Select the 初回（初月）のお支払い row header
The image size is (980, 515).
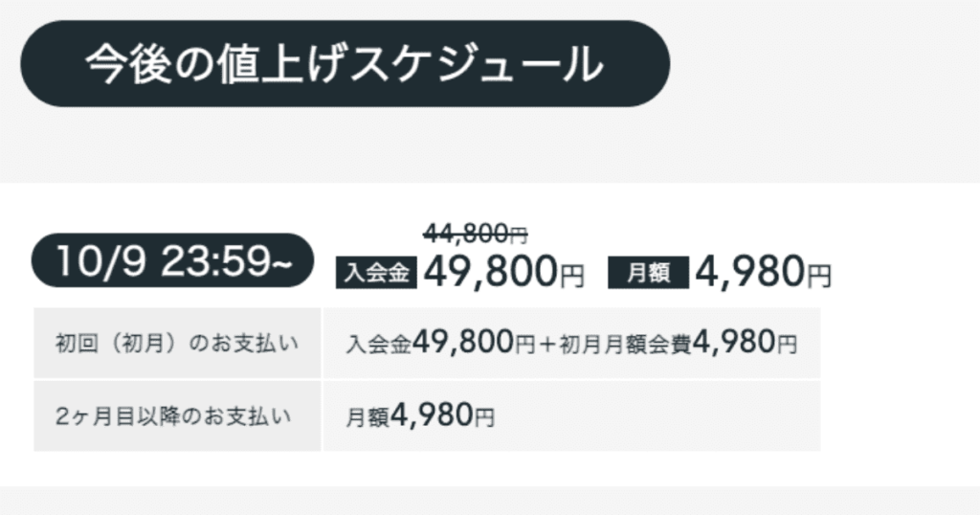pos(177,343)
